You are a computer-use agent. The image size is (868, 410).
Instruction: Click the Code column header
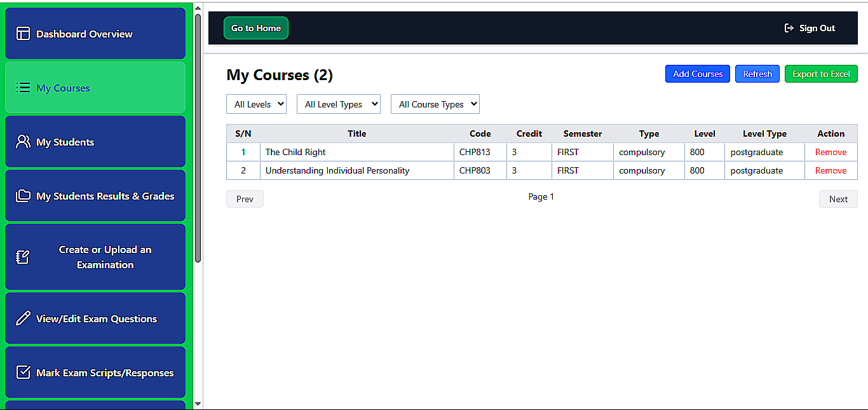coord(480,133)
